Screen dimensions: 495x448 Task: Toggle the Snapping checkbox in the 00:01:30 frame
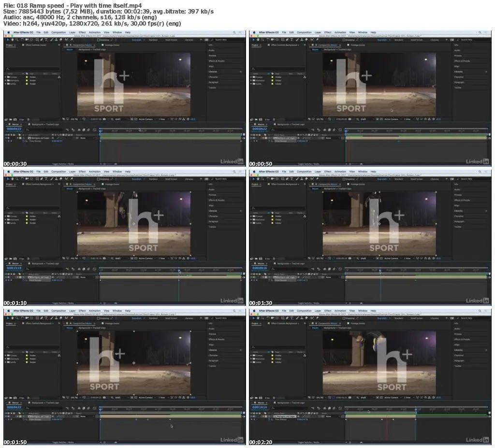(x=344, y=179)
